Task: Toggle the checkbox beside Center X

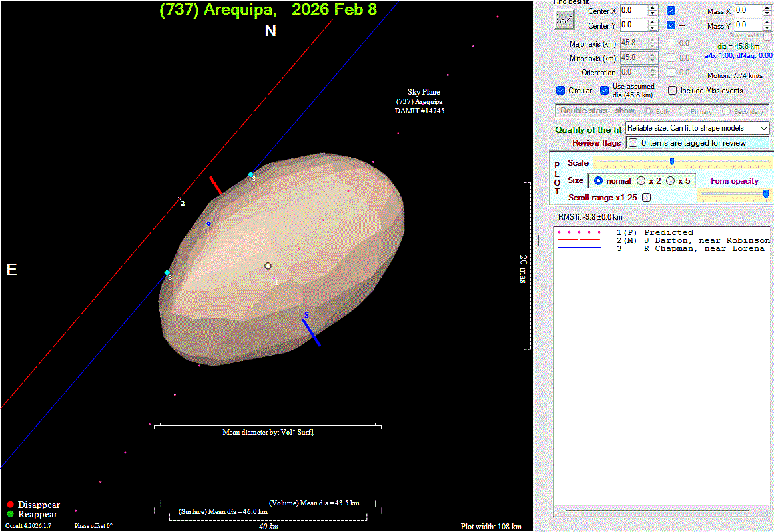Action: point(671,11)
